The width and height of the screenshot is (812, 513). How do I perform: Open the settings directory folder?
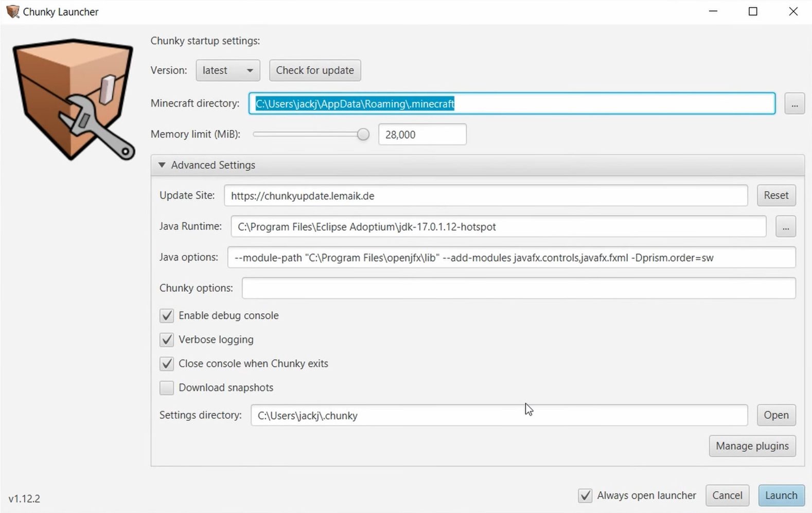click(x=776, y=415)
